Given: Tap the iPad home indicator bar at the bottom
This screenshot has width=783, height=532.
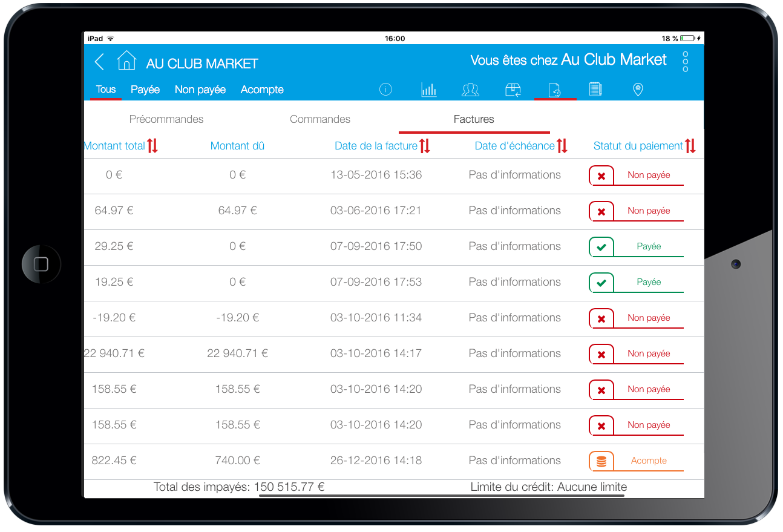Looking at the screenshot, I should tap(442, 496).
